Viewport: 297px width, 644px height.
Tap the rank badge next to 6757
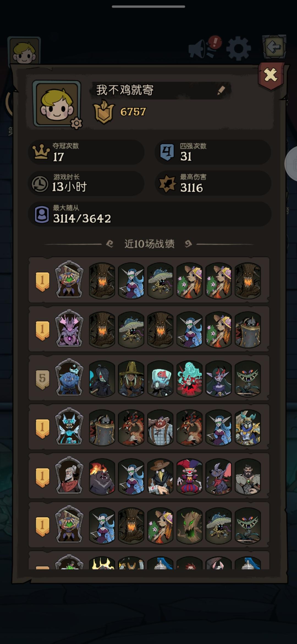click(x=104, y=112)
